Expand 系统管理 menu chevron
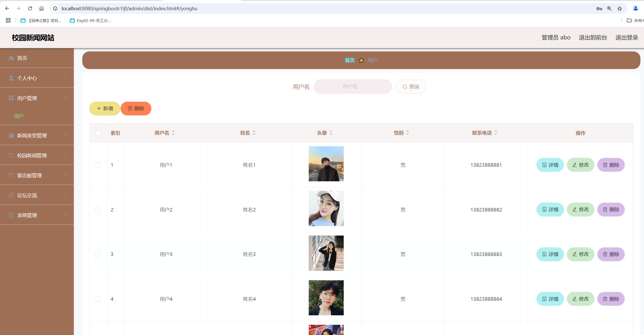 [x=65, y=214]
